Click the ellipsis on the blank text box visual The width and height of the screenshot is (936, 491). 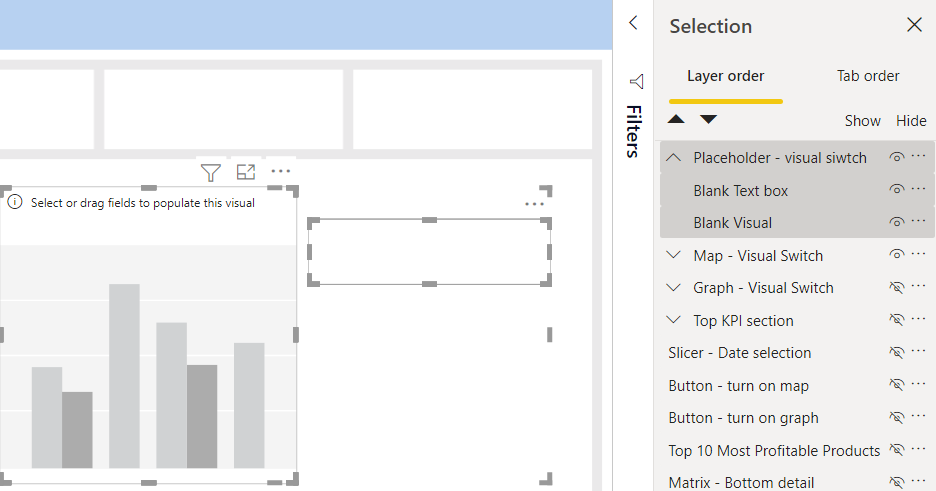click(x=534, y=205)
